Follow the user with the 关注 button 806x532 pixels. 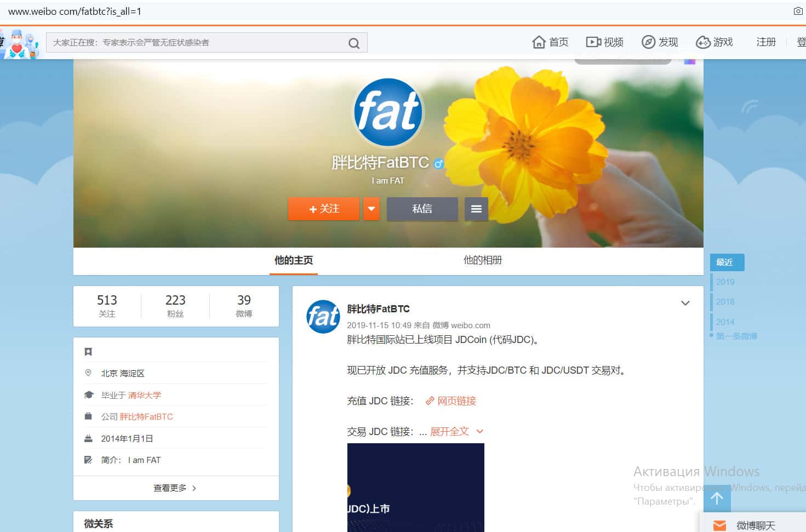click(324, 209)
